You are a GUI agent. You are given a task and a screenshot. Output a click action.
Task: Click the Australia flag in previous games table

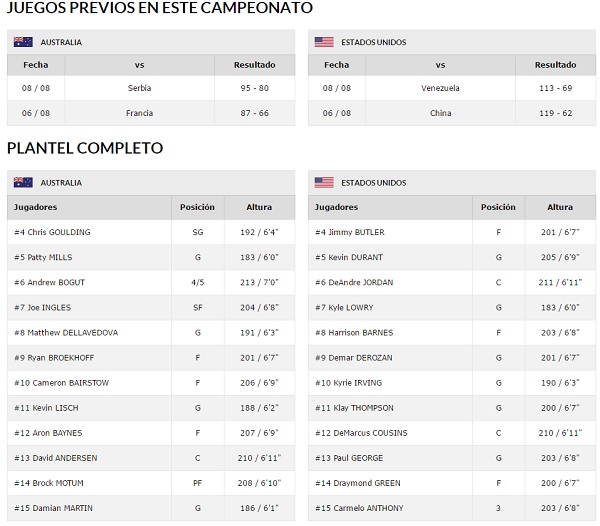pyautogui.click(x=23, y=42)
